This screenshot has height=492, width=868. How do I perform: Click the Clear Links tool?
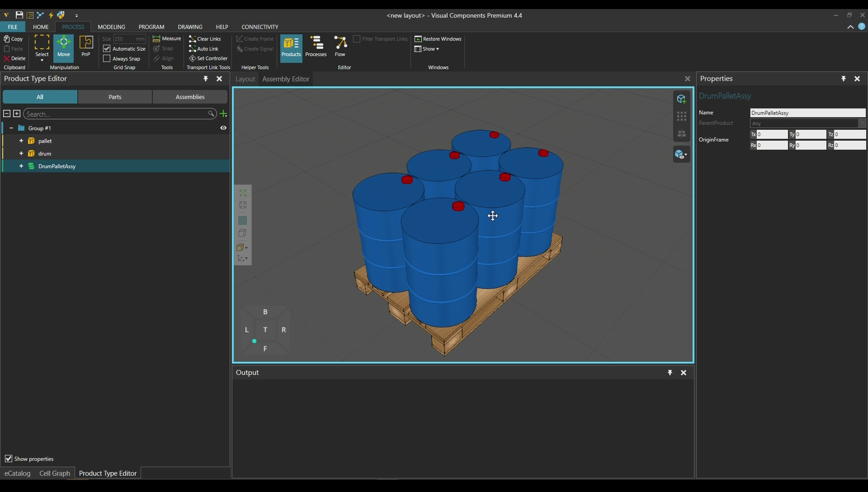205,39
